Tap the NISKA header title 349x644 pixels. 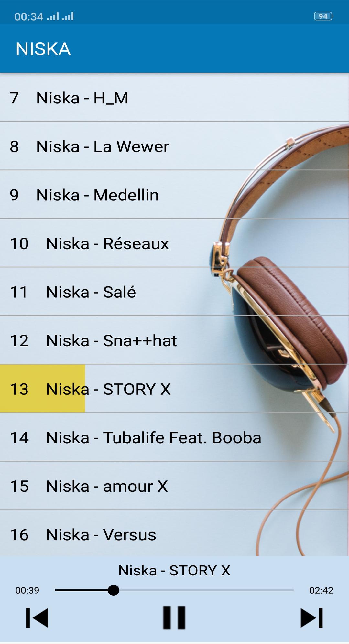(x=43, y=49)
